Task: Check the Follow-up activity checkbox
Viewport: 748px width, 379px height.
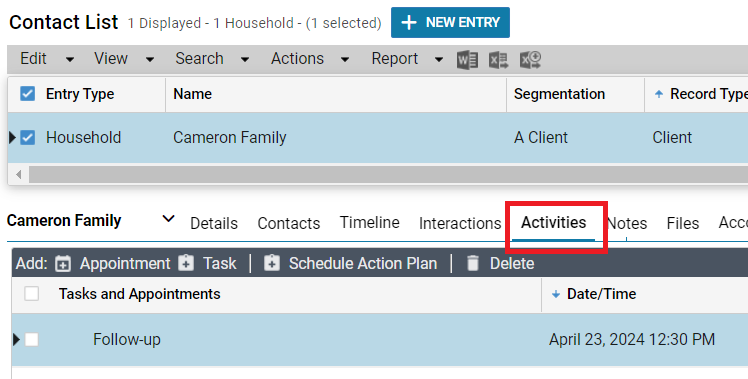Action: (x=32, y=340)
